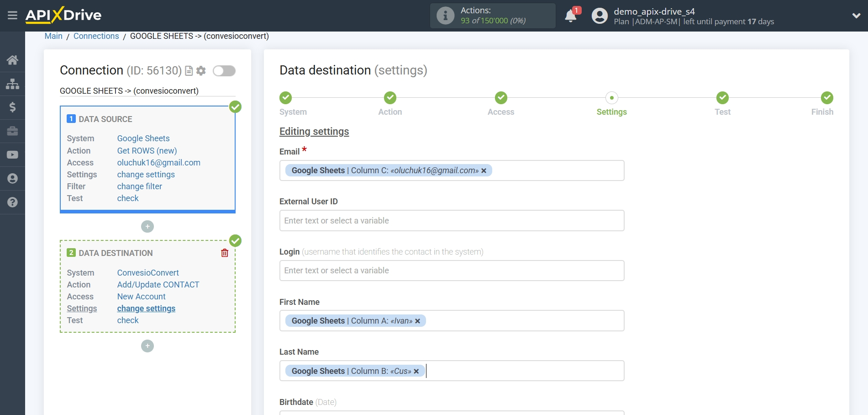Delete the data destination with trash icon
Screen dimensions: 868x415
[225, 253]
